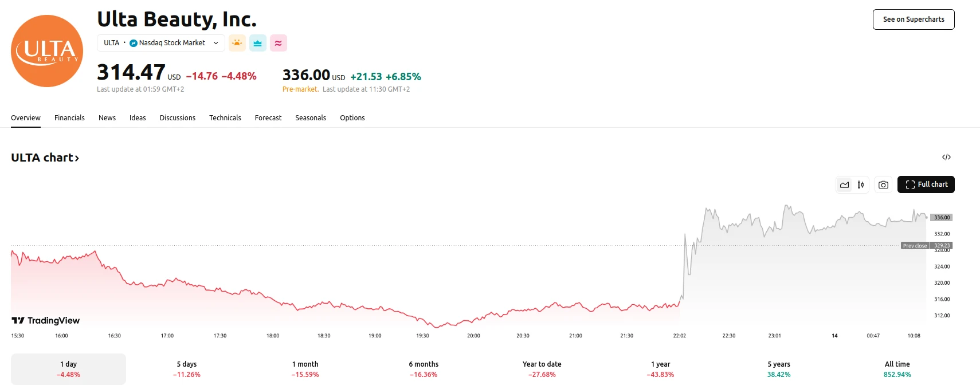Go to the News tab

click(x=107, y=118)
